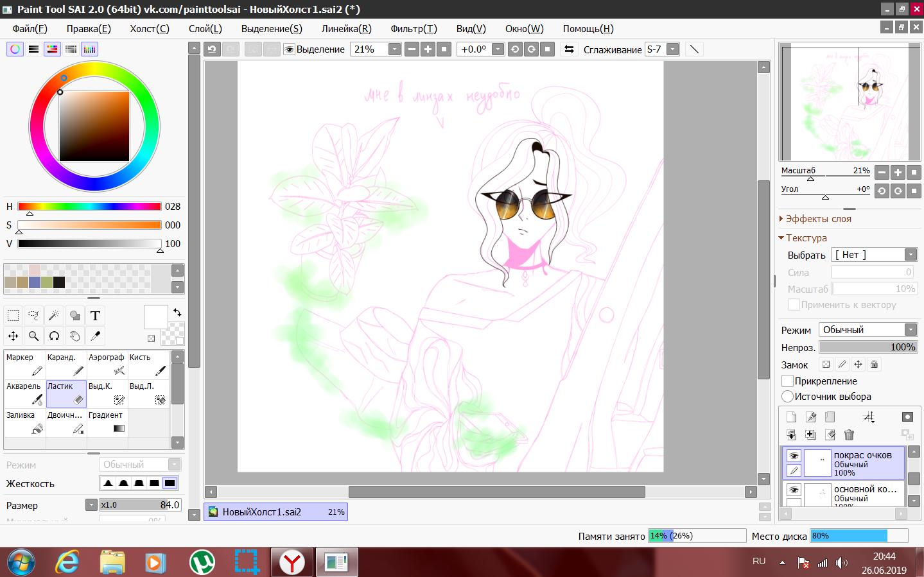
Task: Select the hand pan tool
Action: [x=74, y=336]
